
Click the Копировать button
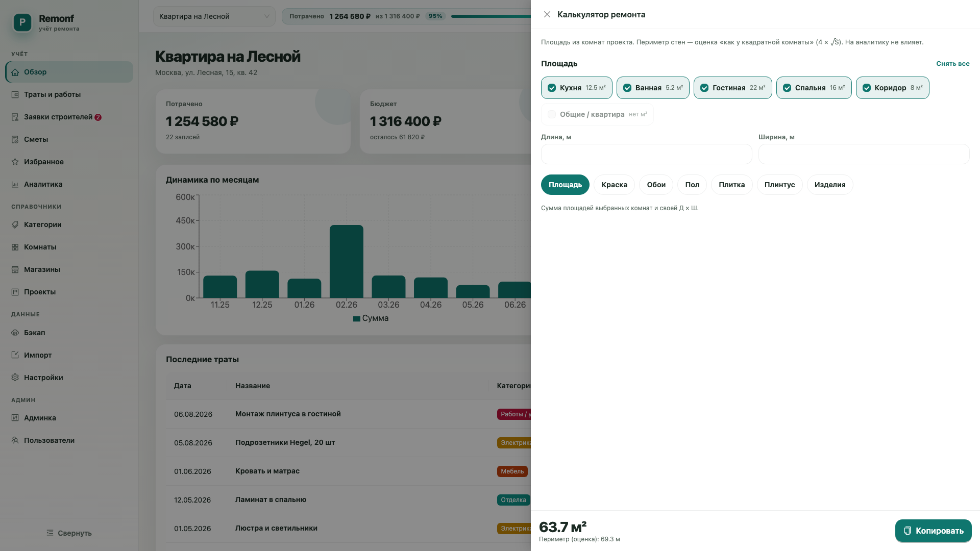[933, 531]
